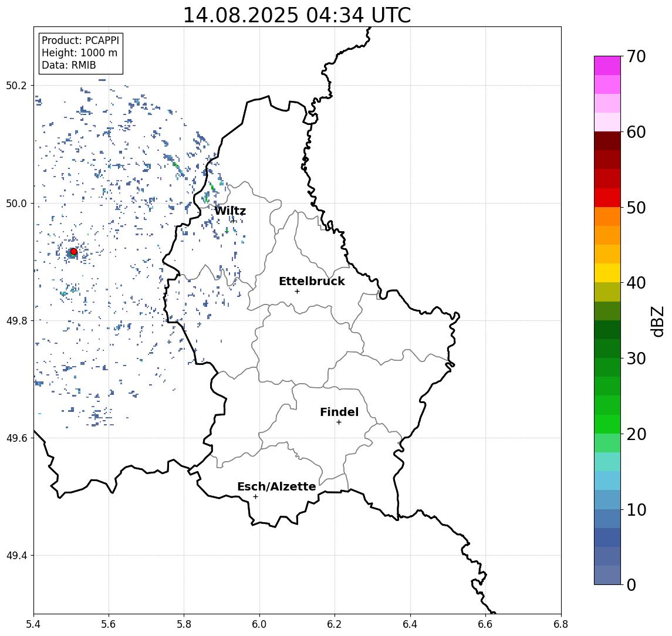Viewport: 672px width, 636px height.
Task: Click the latitude axis label 50.2
Action: (16, 85)
